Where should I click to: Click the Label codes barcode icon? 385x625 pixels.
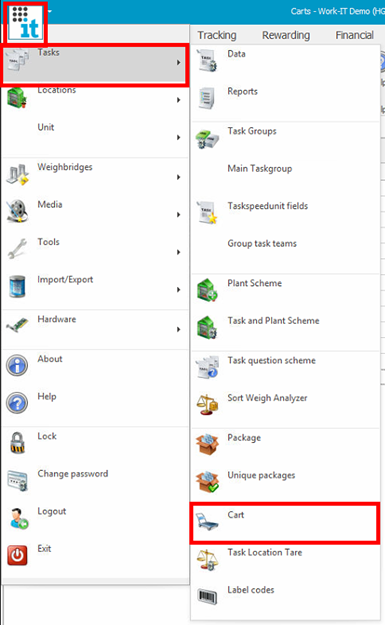pos(207,596)
